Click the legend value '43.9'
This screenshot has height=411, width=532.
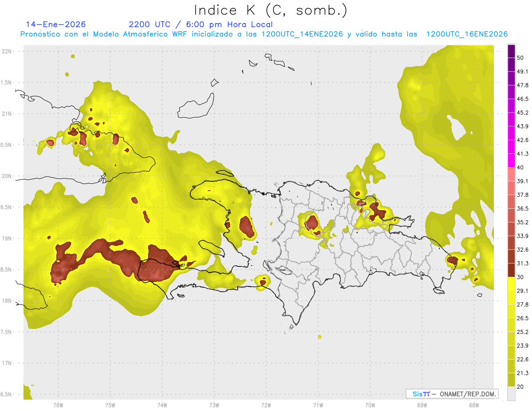pos(523,126)
